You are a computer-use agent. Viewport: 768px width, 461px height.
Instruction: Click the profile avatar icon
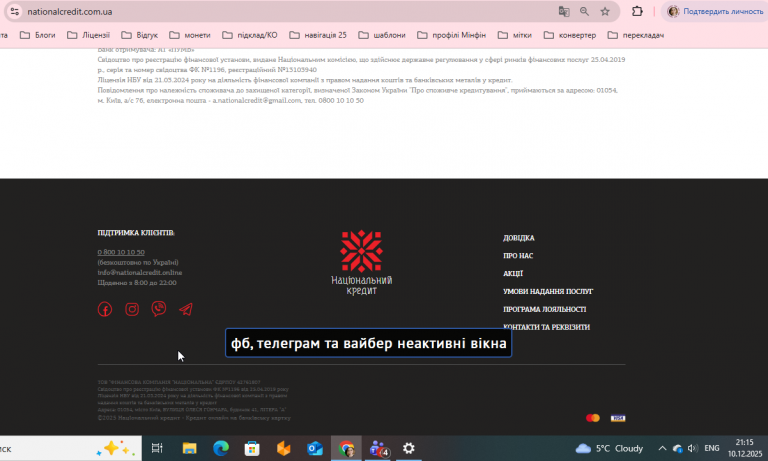(x=673, y=11)
